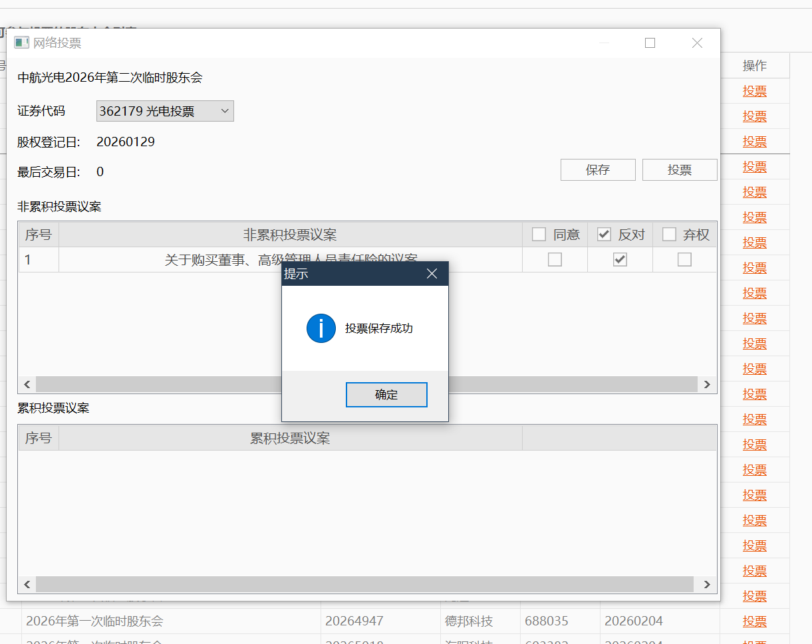Screen dimensions: 812x644
Task: Close the 提示 dialog with its X
Action: [x=432, y=273]
